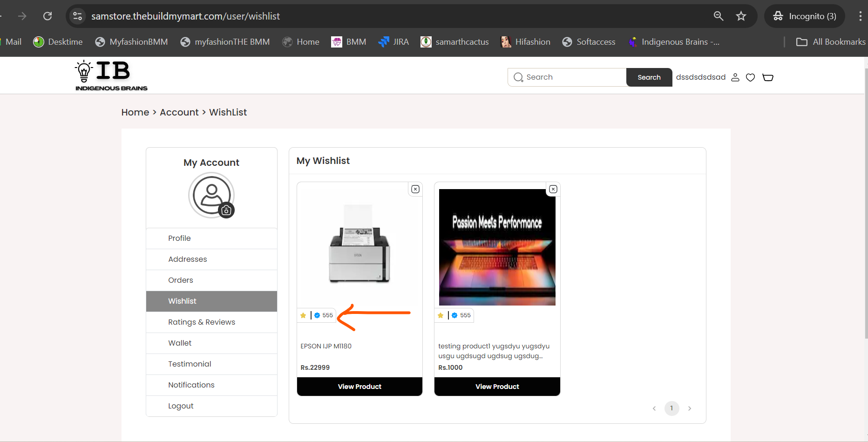Image resolution: width=868 pixels, height=442 pixels.
Task: Open the Incognito (3) indicator
Action: (805, 16)
